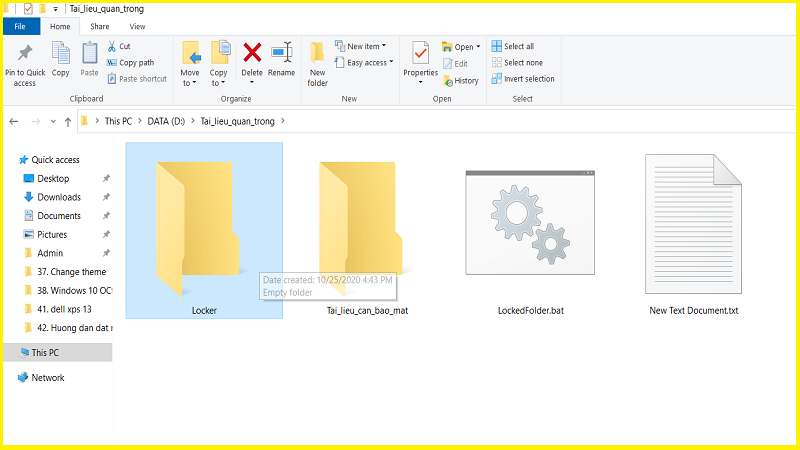The width and height of the screenshot is (800, 450).
Task: Create a New folder from ribbon
Action: pos(317,64)
